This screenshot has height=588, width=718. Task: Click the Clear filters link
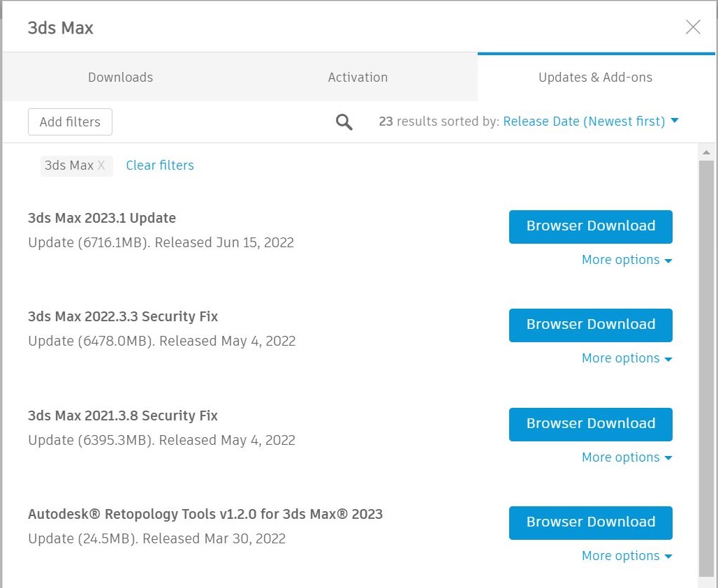click(x=160, y=166)
